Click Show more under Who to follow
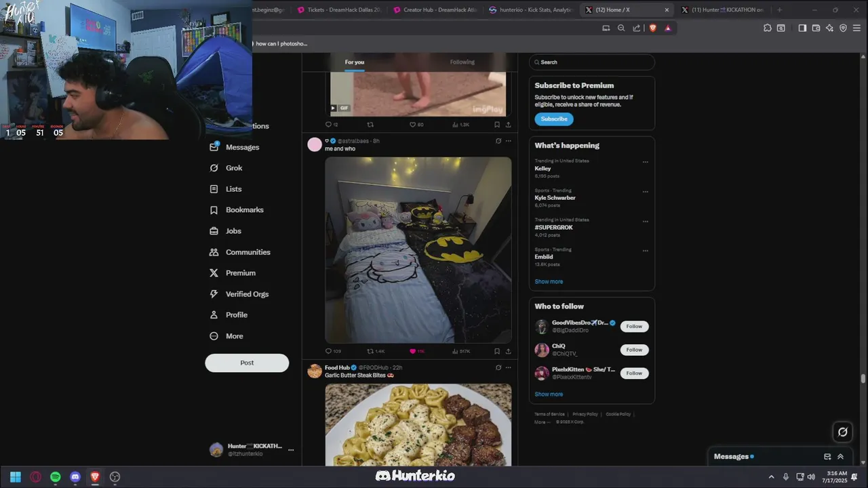This screenshot has width=868, height=488. pyautogui.click(x=549, y=394)
